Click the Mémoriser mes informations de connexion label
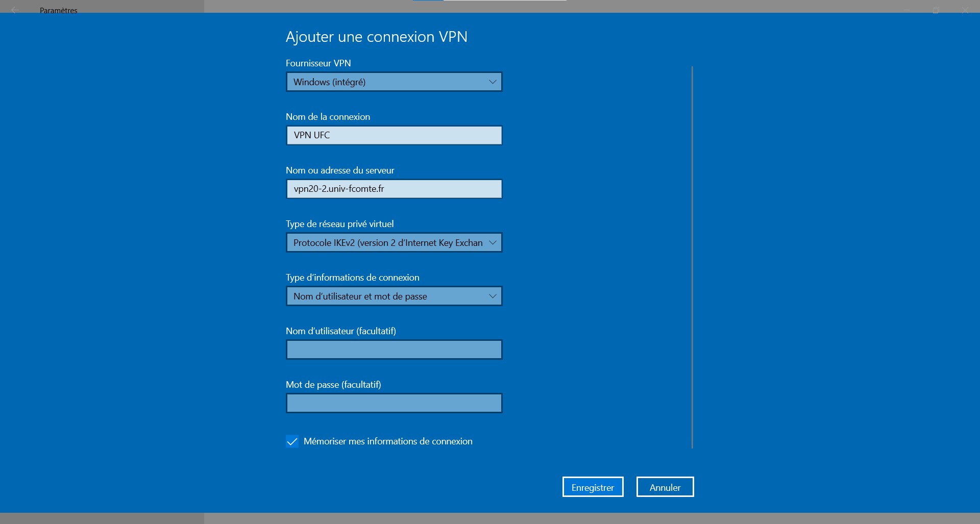The width and height of the screenshot is (980, 524). [388, 441]
